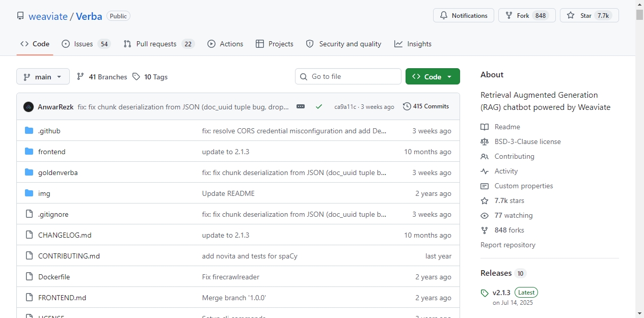Open the main branch dropdown
The height and width of the screenshot is (318, 644).
pyautogui.click(x=43, y=76)
